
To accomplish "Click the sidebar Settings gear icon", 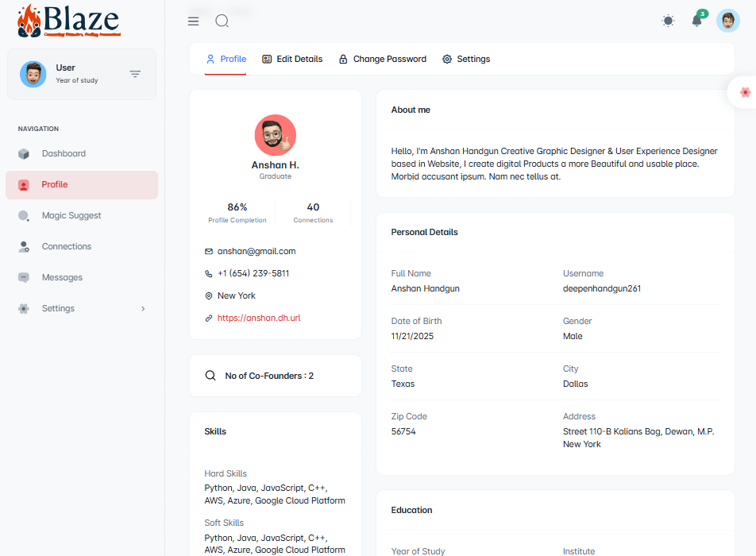I will [24, 309].
